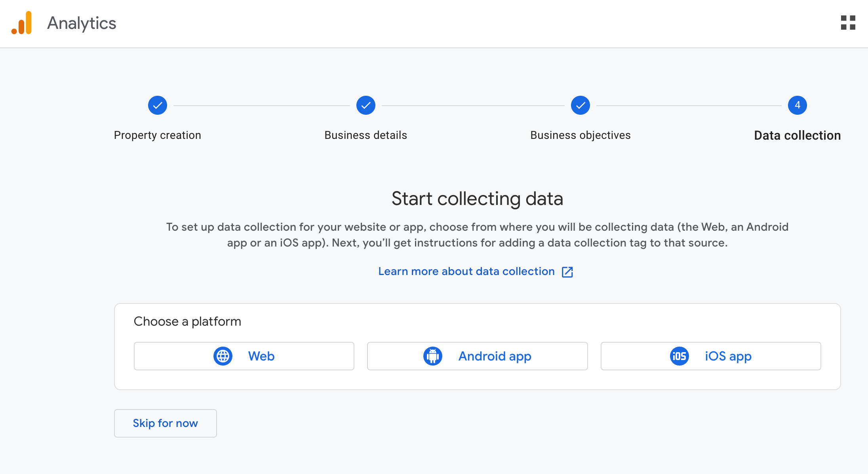The width and height of the screenshot is (868, 474).
Task: Click the Google Analytics logo icon
Action: [22, 23]
